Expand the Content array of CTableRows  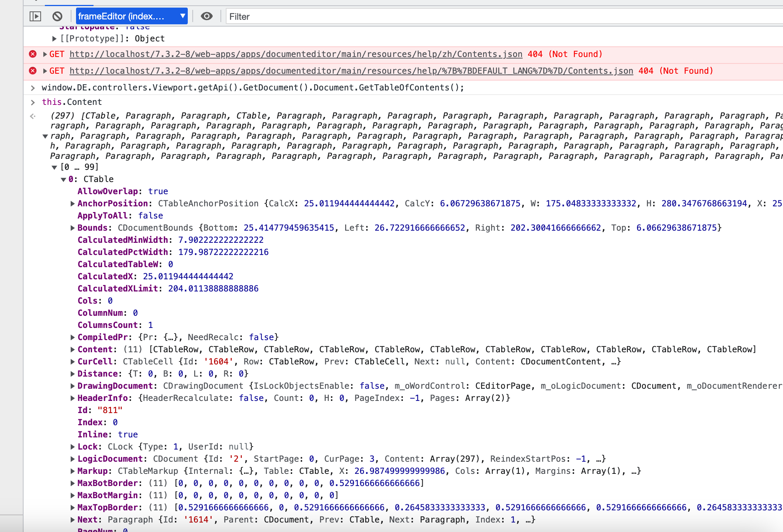(72, 349)
